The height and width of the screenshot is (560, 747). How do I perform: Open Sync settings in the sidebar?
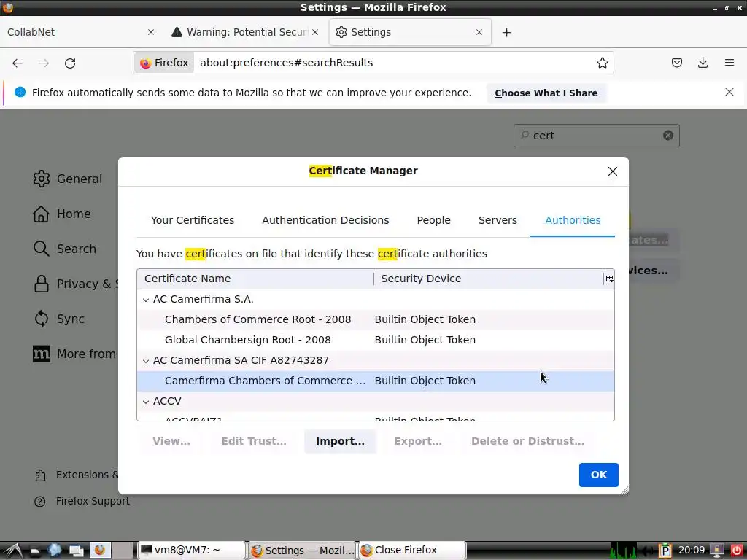pyautogui.click(x=59, y=319)
